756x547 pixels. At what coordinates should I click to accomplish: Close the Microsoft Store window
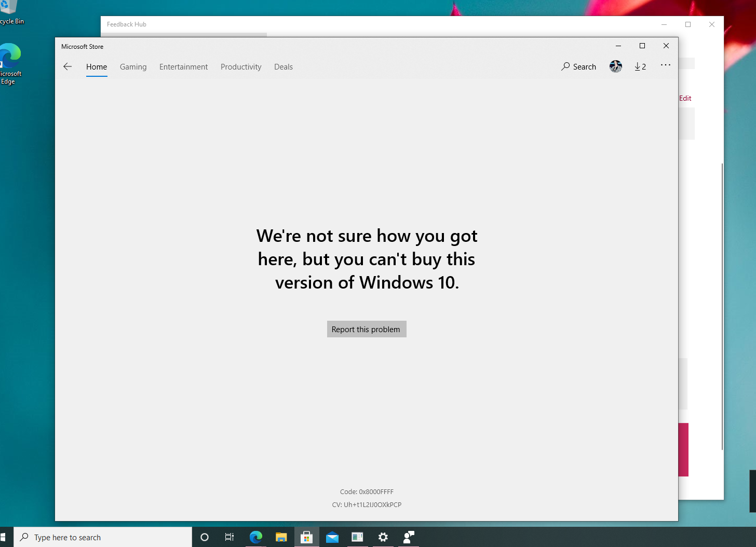(666, 46)
